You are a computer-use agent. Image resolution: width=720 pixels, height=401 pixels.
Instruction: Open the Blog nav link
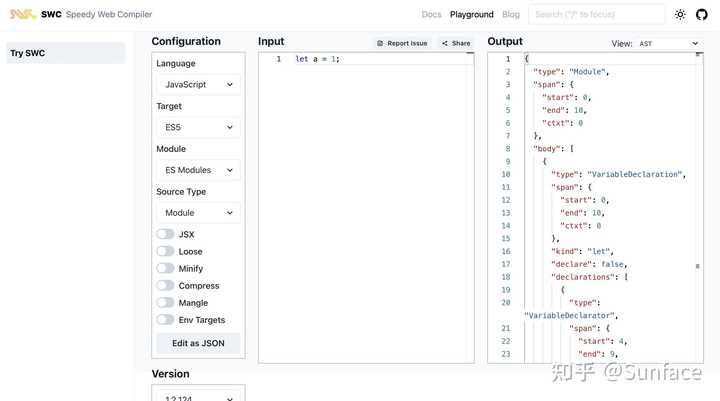(x=511, y=15)
